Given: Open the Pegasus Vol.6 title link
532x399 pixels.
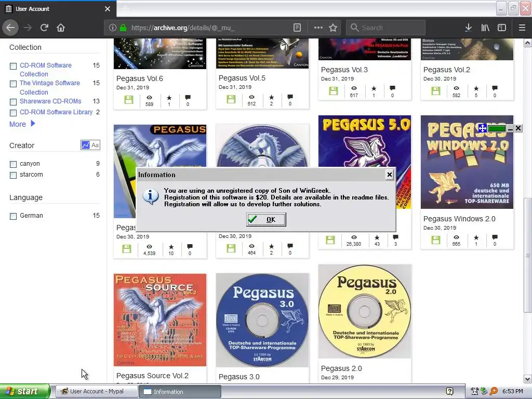Looking at the screenshot, I should click(139, 78).
